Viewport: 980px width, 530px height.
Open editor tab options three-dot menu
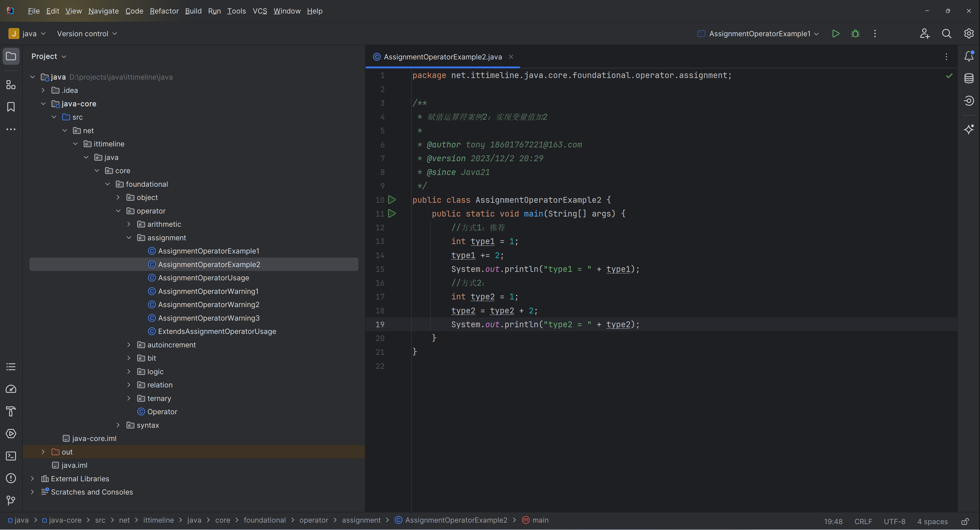947,57
